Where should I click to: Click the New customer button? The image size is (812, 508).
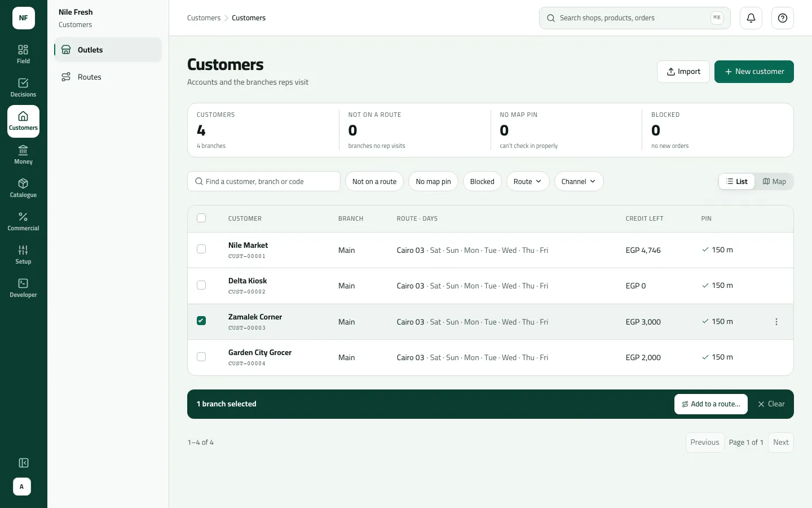tap(754, 72)
